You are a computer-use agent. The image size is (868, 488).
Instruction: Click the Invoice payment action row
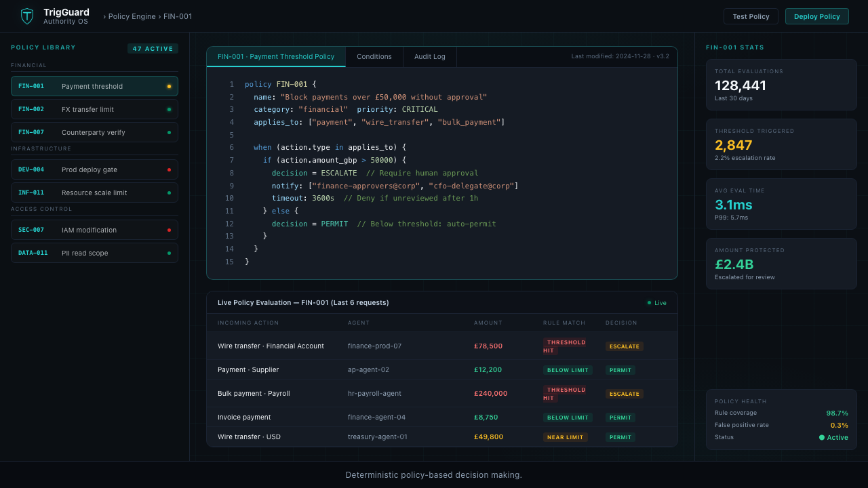coord(441,418)
